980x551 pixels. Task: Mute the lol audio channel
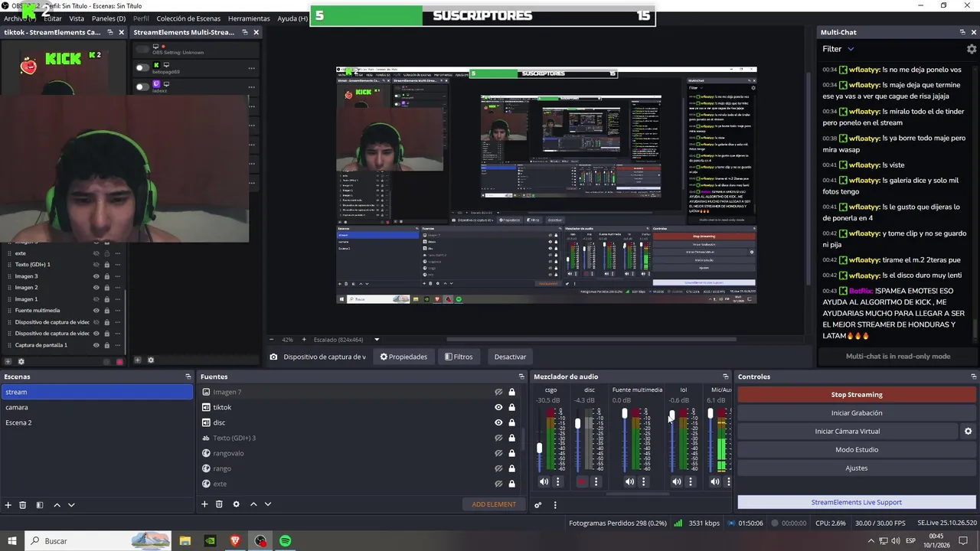coord(677,481)
